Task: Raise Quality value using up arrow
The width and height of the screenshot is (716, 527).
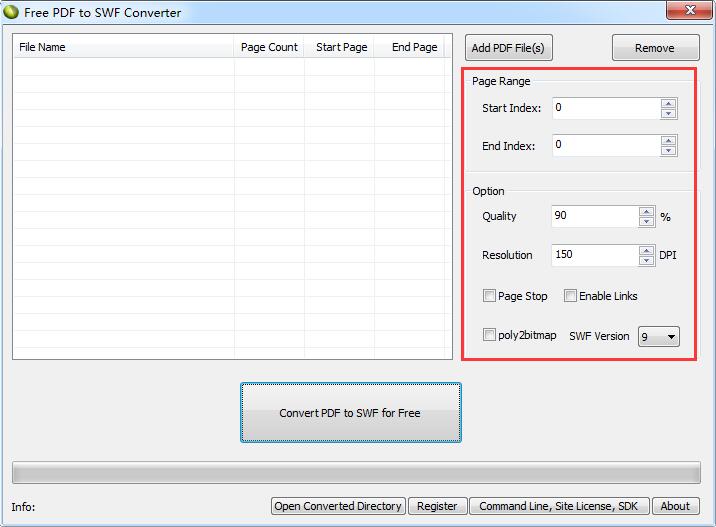Action: (x=646, y=211)
